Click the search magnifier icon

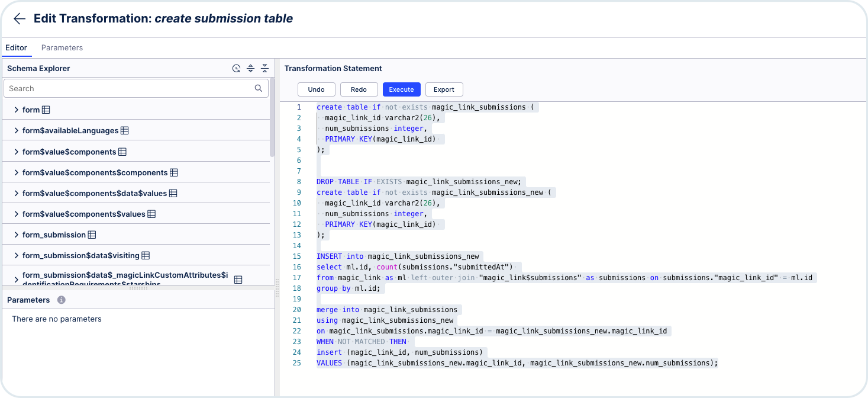pyautogui.click(x=259, y=88)
